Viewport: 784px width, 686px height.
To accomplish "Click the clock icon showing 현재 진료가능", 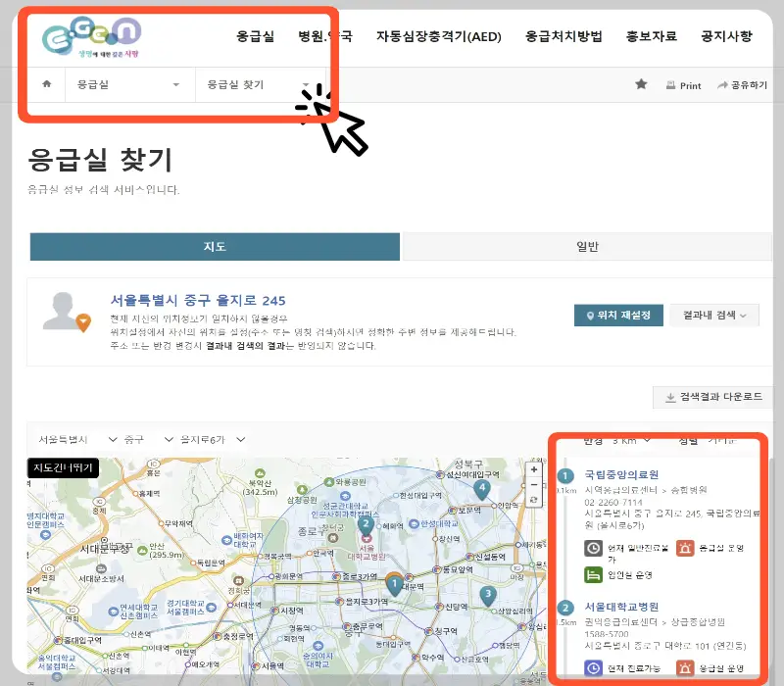I will 592,667.
